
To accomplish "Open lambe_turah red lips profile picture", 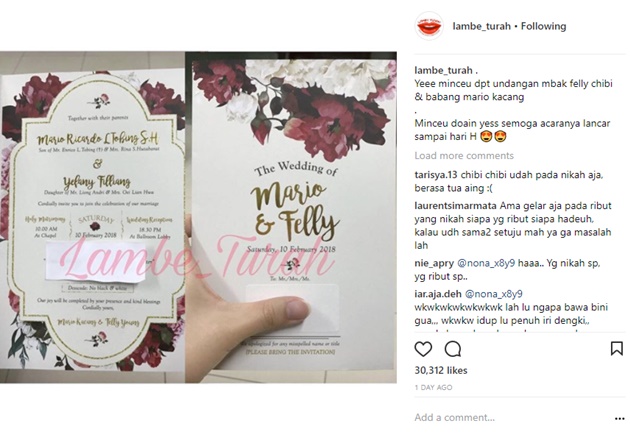I will pyautogui.click(x=429, y=26).
